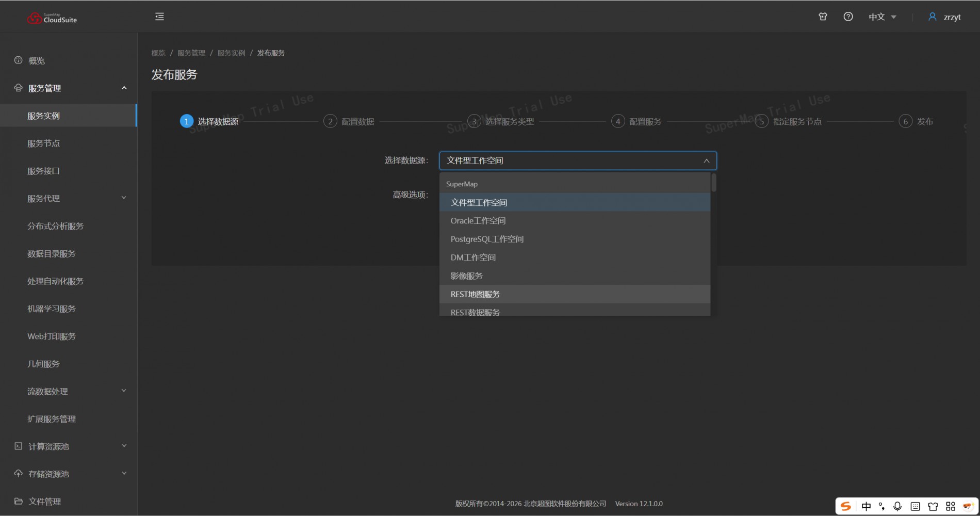Viewport: 980px width, 516px height.
Task: Open the 中文 language dropdown
Action: coord(882,17)
